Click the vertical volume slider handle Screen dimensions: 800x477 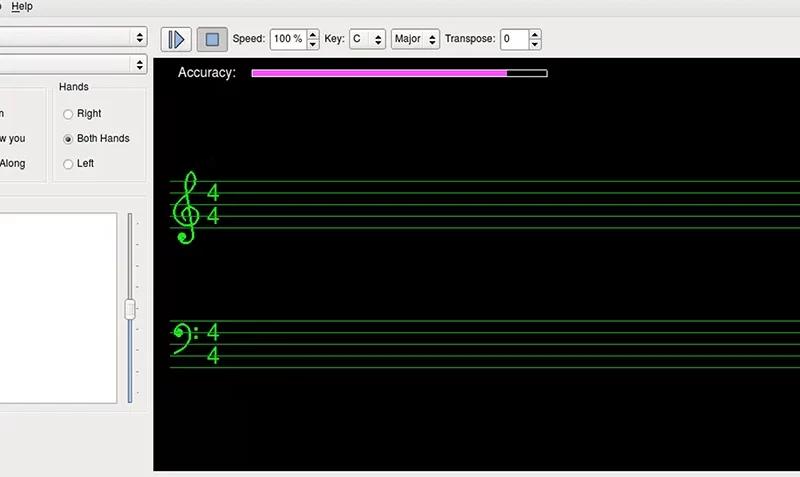(130, 309)
